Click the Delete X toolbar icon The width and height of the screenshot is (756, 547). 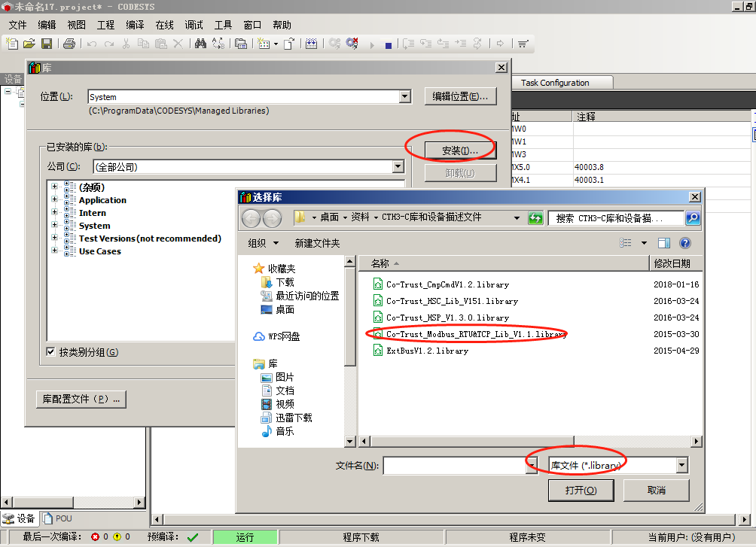(178, 44)
